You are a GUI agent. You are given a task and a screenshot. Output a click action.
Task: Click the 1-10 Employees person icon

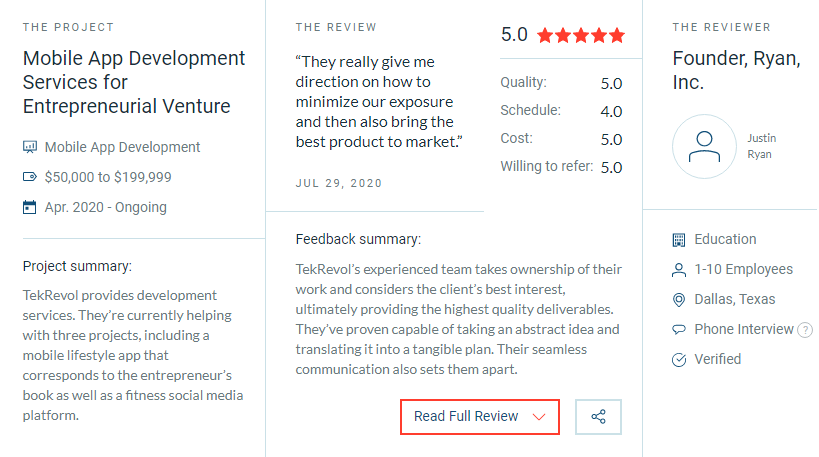(x=678, y=270)
